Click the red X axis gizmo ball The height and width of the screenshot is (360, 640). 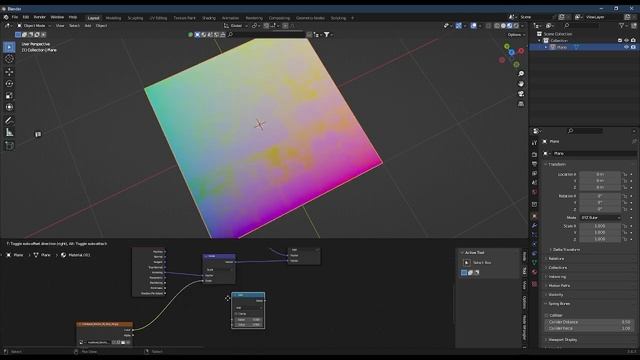(x=521, y=51)
